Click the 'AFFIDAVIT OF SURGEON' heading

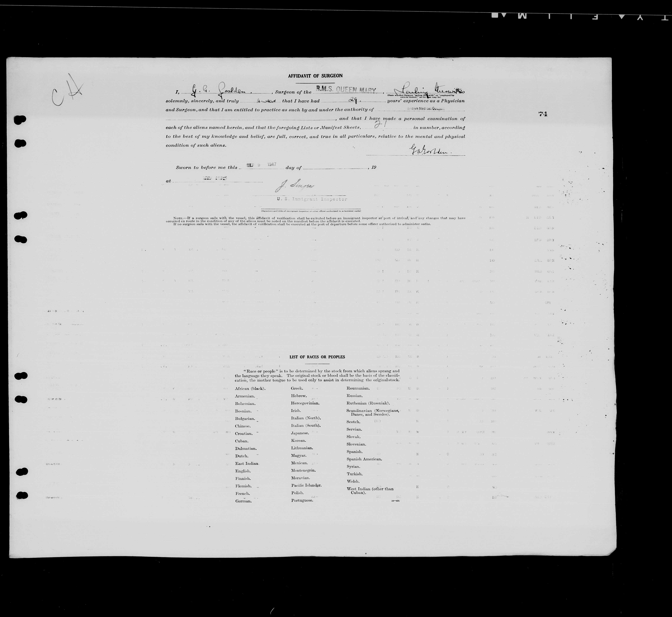(x=315, y=76)
